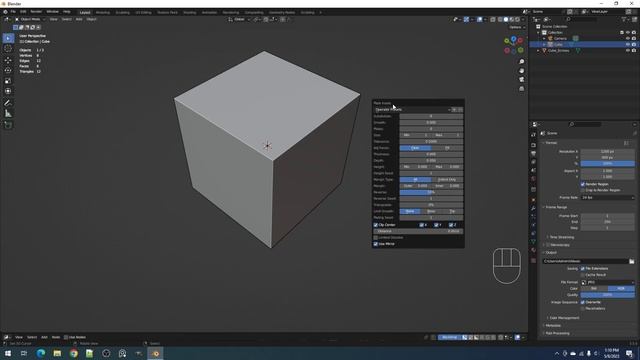Screen dimensions: 640x360
Task: Switch to the Modeling workspace tab
Action: (103, 13)
